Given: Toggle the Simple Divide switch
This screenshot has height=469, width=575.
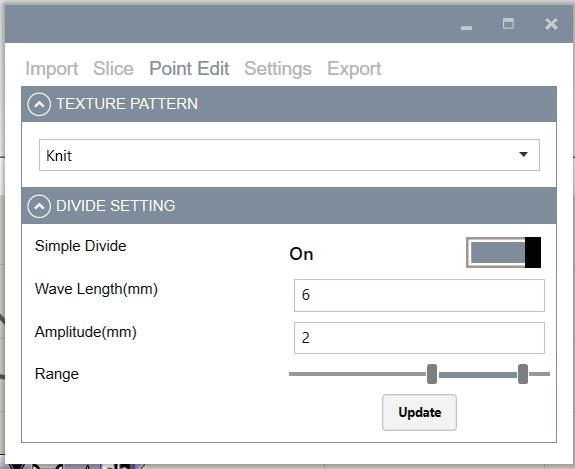Looking at the screenshot, I should coord(503,252).
